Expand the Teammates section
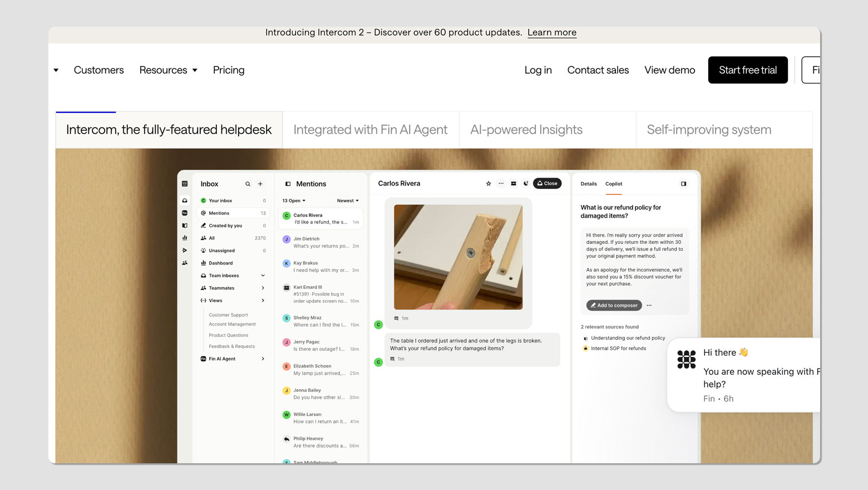The image size is (868, 490). (x=263, y=288)
